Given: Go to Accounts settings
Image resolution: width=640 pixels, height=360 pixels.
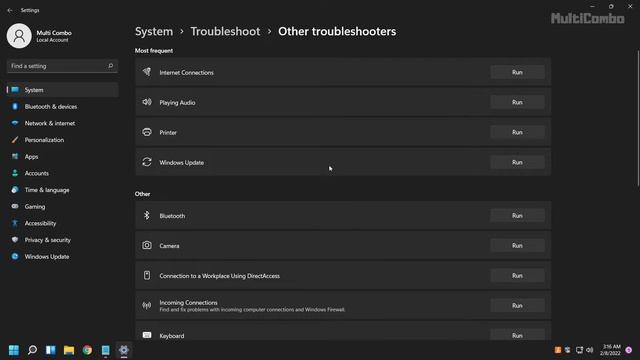Looking at the screenshot, I should (62, 173).
